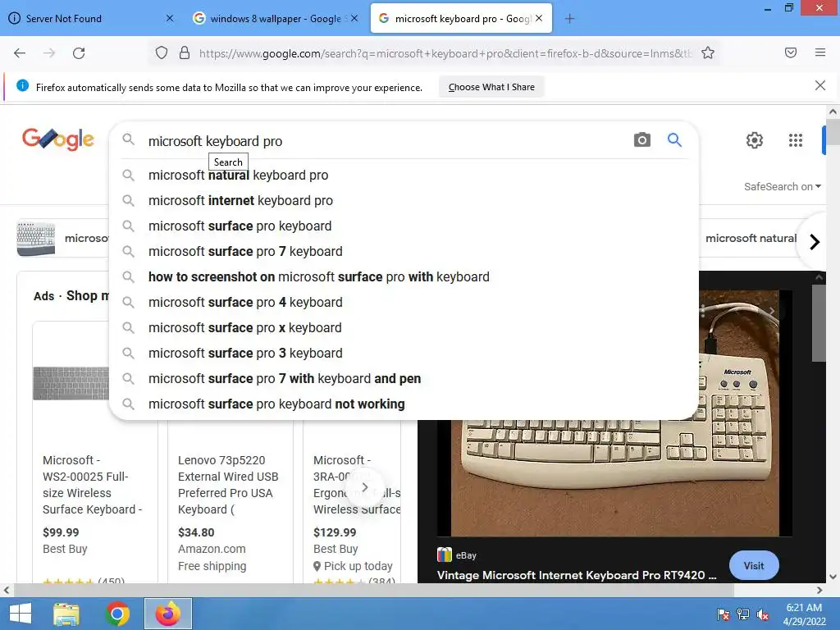
Task: Click the browser forward arrow
Action: [x=49, y=53]
